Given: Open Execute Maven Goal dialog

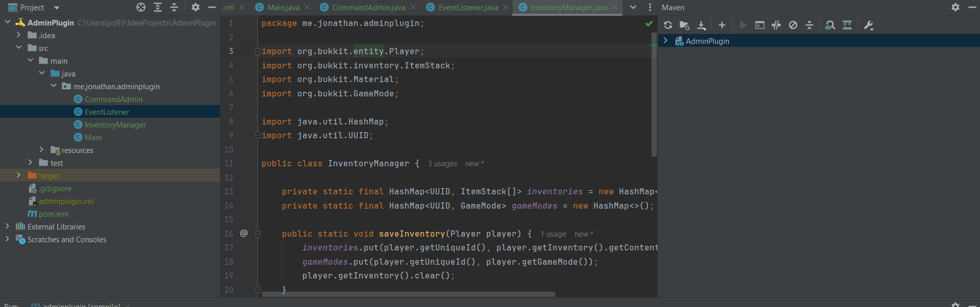Looking at the screenshot, I should (x=760, y=25).
